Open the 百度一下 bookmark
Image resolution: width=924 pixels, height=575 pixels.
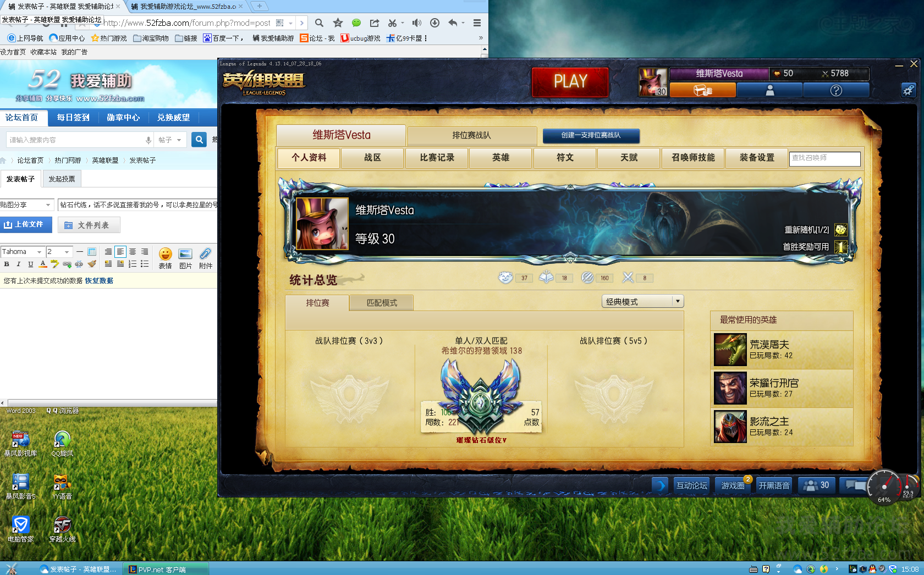pyautogui.click(x=222, y=38)
